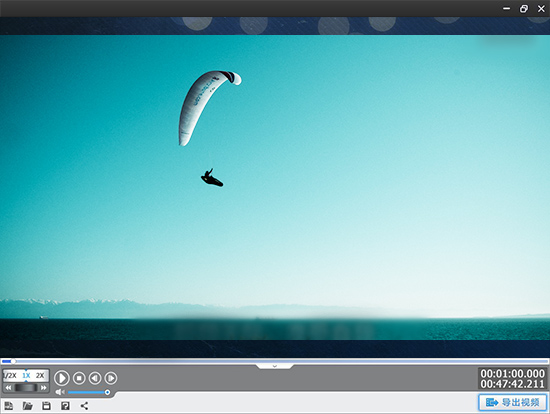Collapse the panel using the chevron handle
This screenshot has height=414, width=550.
(275, 366)
